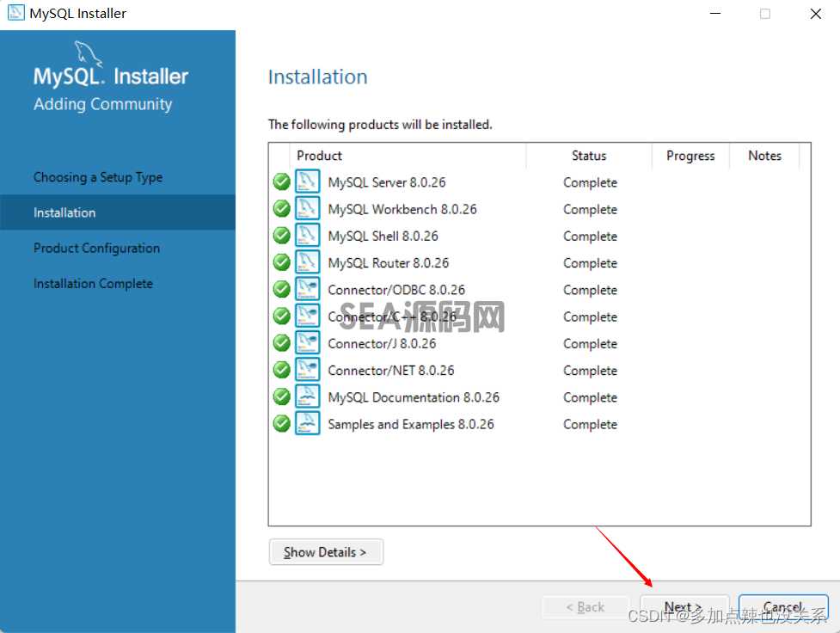Select the MySQL Router 8.0.26 row text
The height and width of the screenshot is (633, 840).
tap(389, 262)
